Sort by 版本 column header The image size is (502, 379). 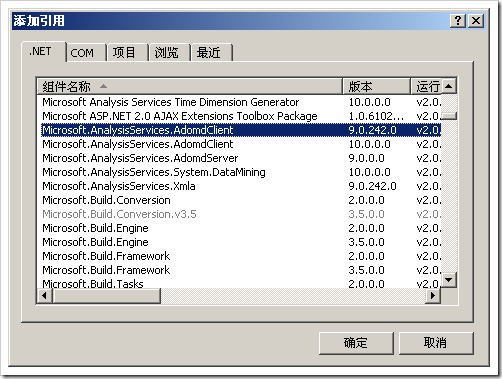(x=376, y=87)
